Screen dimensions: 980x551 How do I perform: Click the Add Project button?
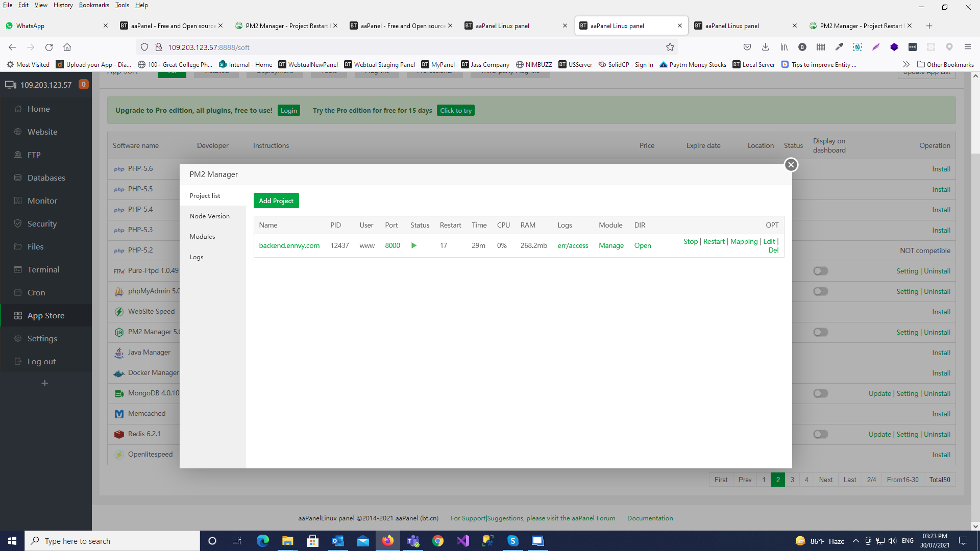click(x=276, y=201)
